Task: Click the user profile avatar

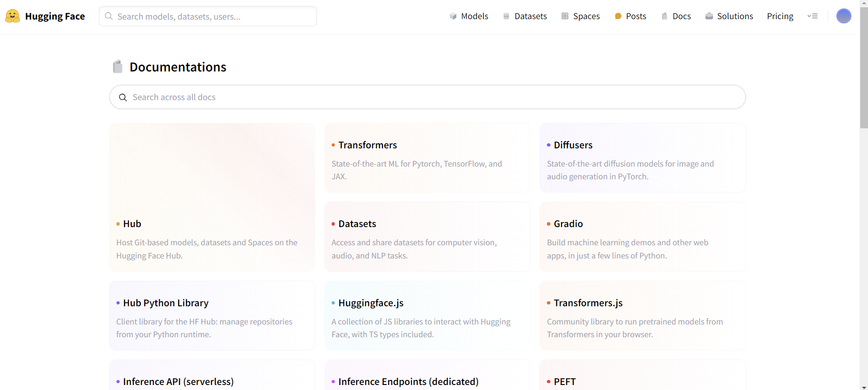Action: click(x=844, y=16)
